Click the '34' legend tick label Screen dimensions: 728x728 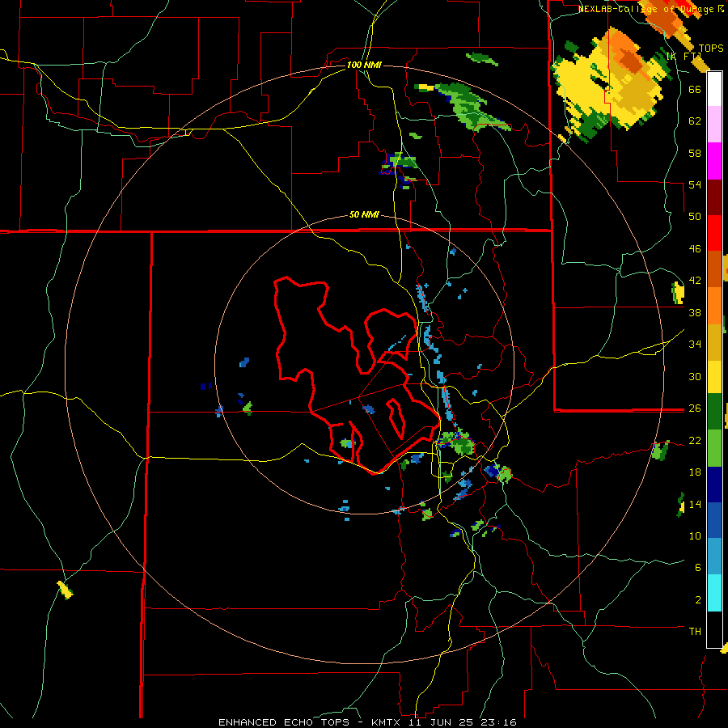click(695, 345)
